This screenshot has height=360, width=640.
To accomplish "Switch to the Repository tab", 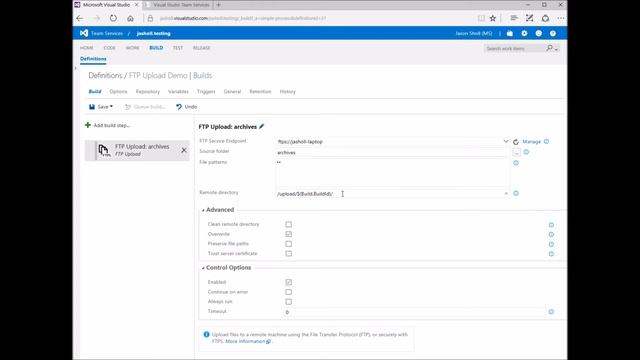I will (x=148, y=91).
